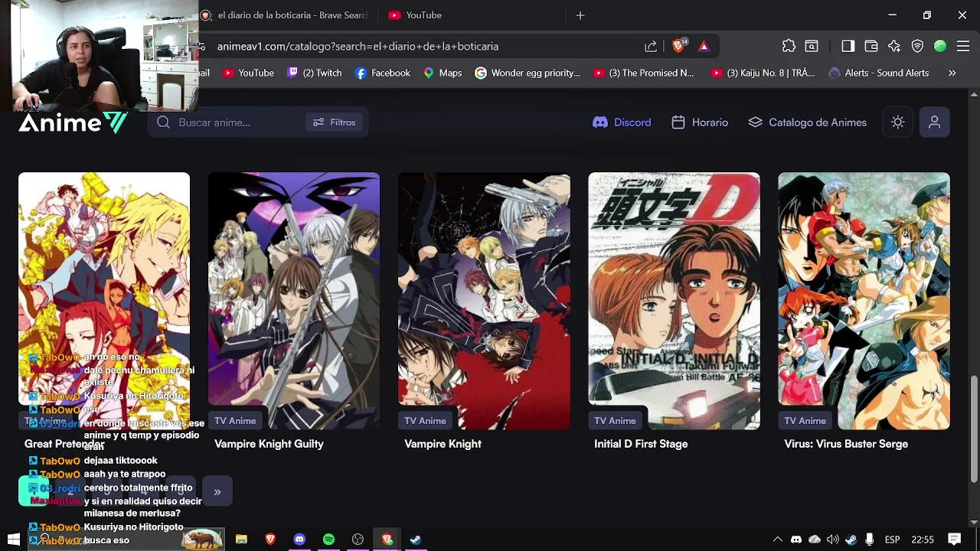Go to next page with the » pagination button
Screen dimensions: 980x551
217,492
